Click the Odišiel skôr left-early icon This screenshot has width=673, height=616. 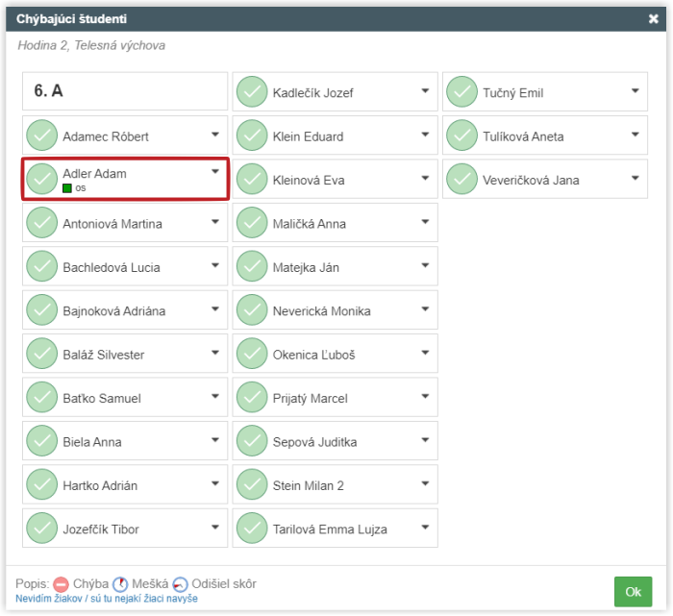pos(181,584)
